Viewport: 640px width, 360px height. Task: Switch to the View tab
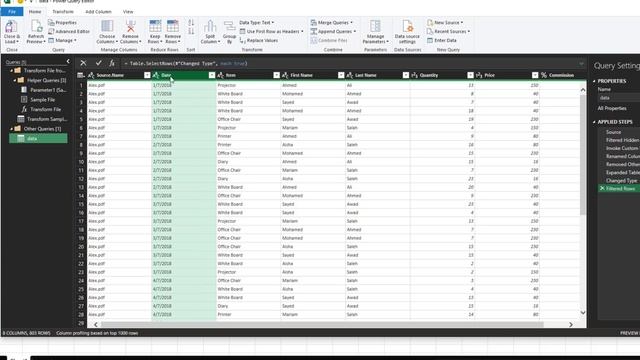point(128,12)
